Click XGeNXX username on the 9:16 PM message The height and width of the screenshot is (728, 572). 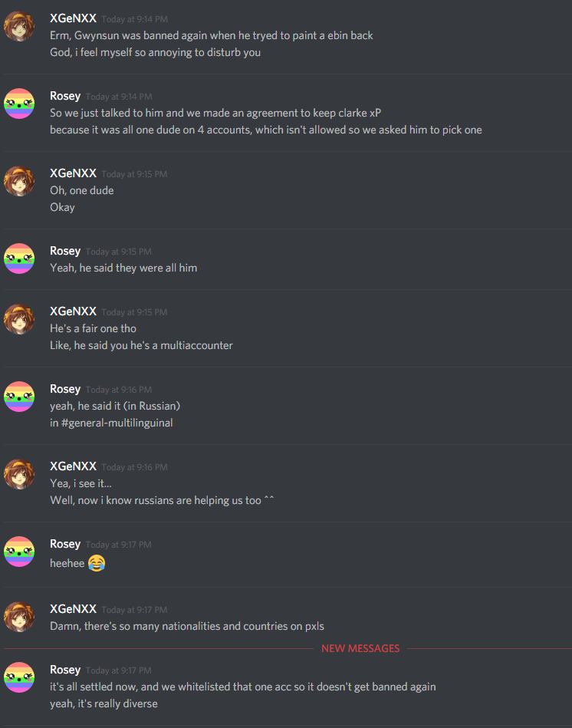[x=74, y=466]
